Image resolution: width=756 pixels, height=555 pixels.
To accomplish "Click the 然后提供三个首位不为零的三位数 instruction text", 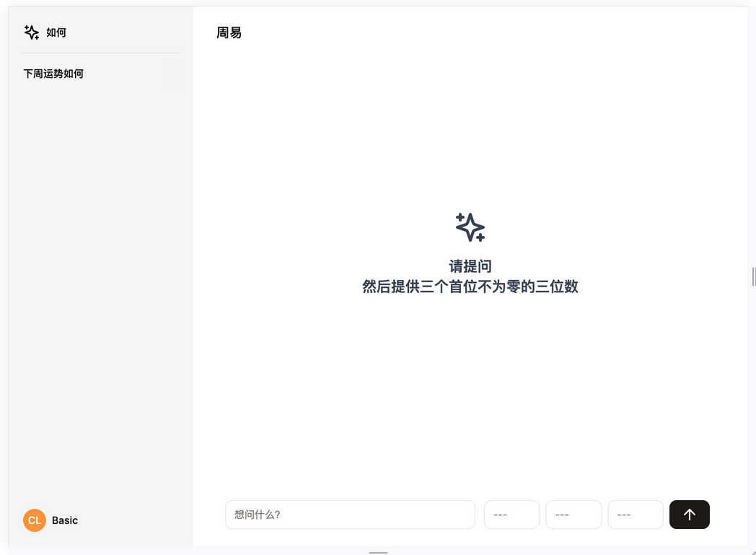I will pos(470,287).
